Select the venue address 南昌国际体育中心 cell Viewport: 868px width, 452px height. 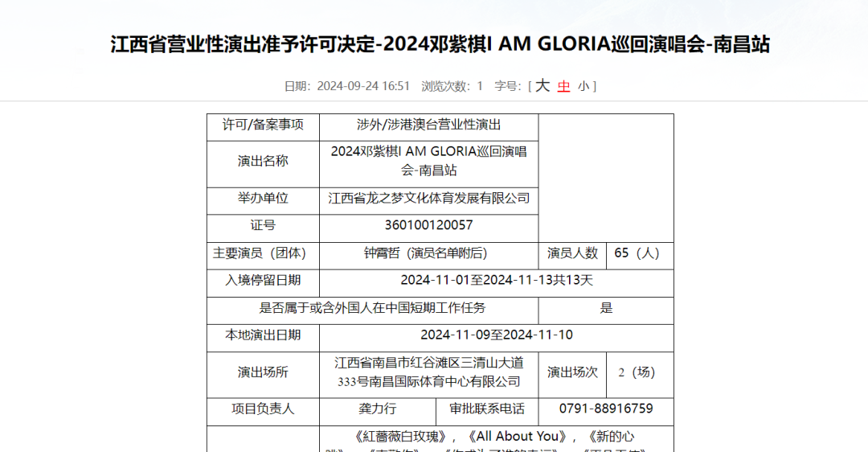coord(428,372)
